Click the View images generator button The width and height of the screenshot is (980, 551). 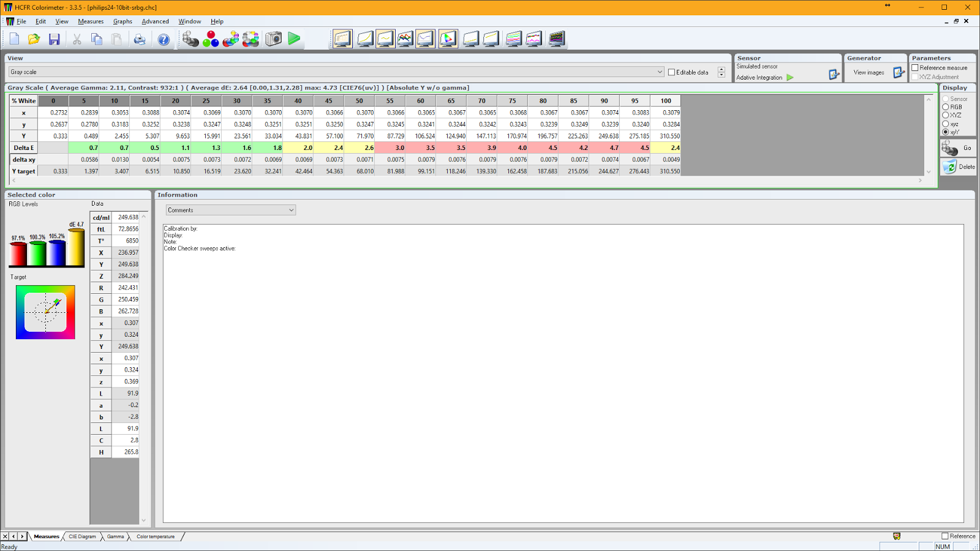pos(869,73)
